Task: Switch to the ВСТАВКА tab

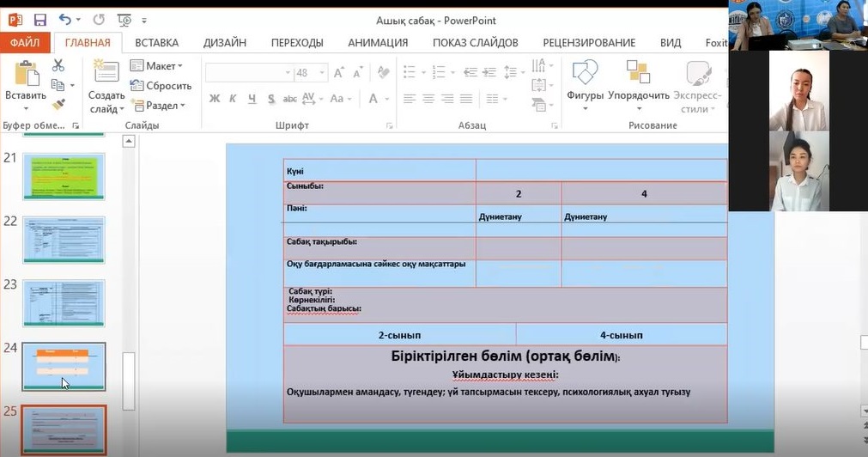Action: coord(156,43)
